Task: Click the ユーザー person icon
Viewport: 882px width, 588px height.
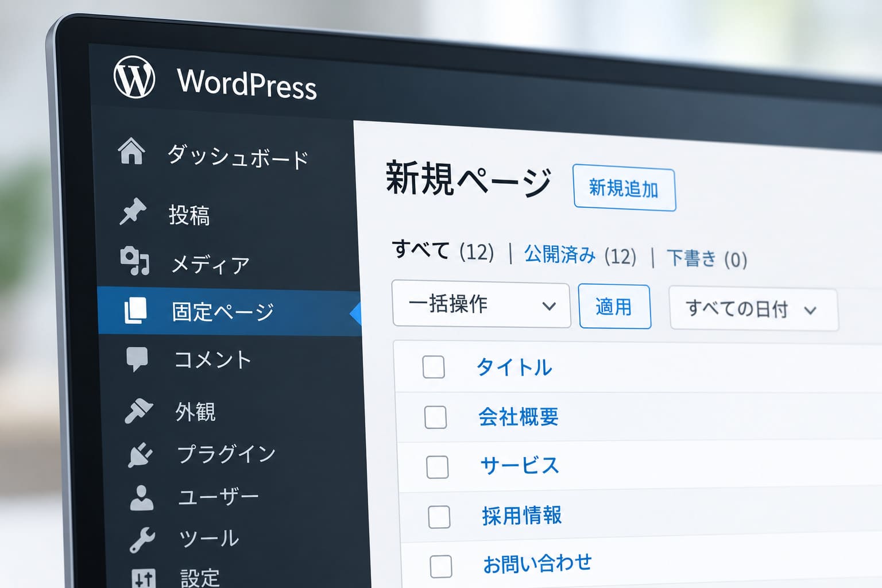Action: [x=142, y=498]
